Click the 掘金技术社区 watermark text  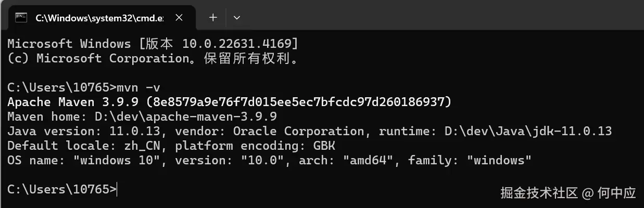(x=539, y=193)
